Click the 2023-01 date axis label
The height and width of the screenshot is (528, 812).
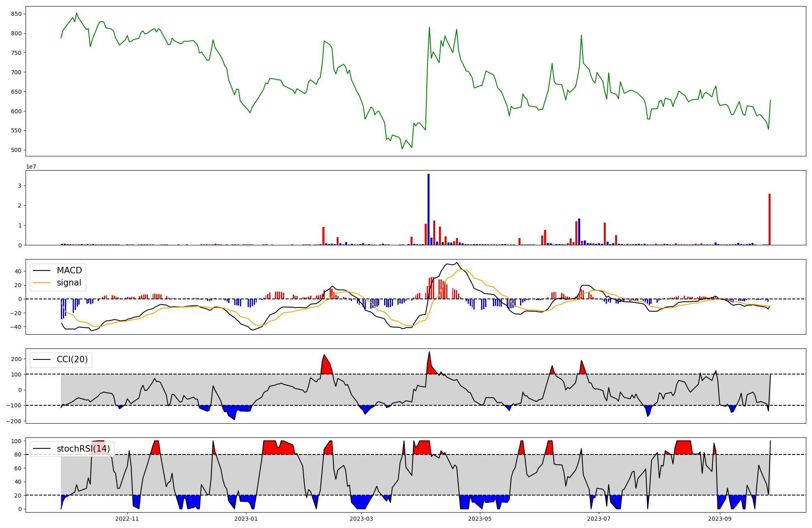click(246, 519)
